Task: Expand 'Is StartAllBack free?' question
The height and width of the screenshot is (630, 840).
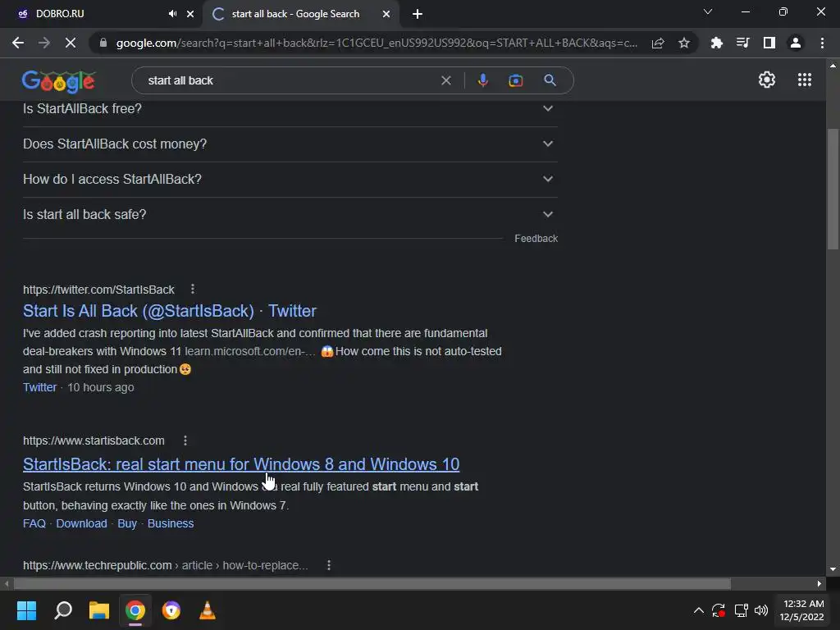Action: [290, 109]
